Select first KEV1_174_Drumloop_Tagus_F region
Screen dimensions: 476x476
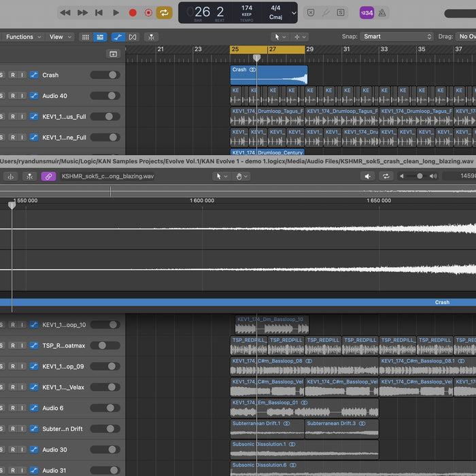(267, 116)
